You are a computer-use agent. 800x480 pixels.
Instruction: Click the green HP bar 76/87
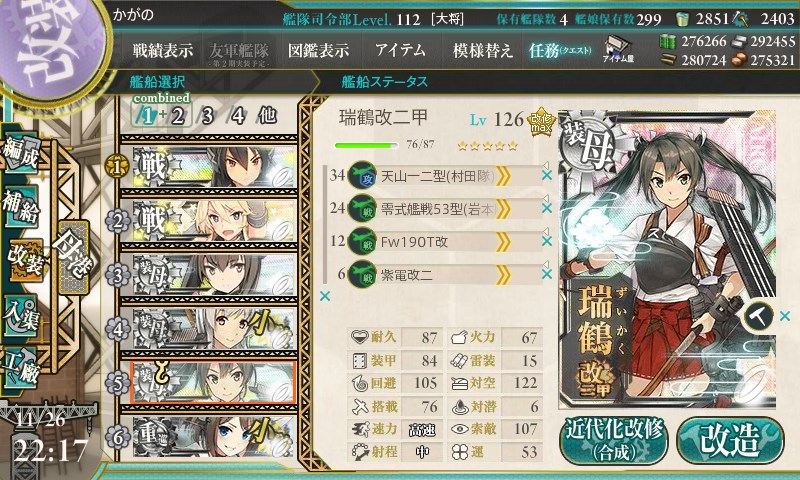[366, 145]
